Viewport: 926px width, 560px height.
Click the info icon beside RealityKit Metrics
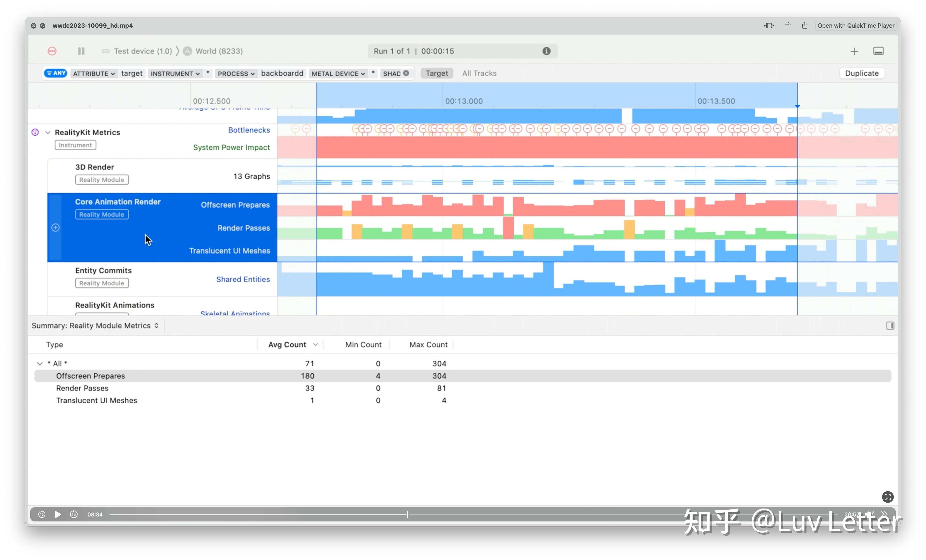tap(34, 132)
